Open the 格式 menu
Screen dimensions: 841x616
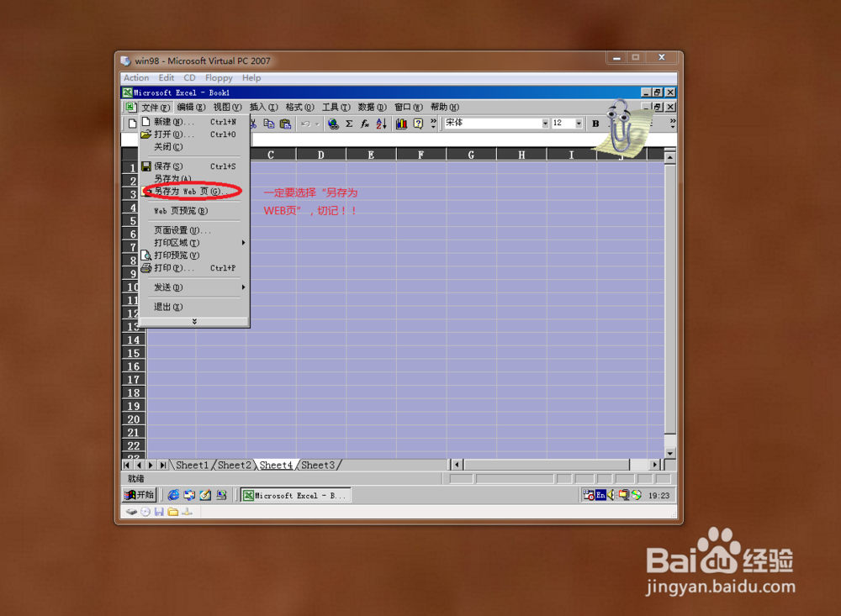pyautogui.click(x=300, y=107)
